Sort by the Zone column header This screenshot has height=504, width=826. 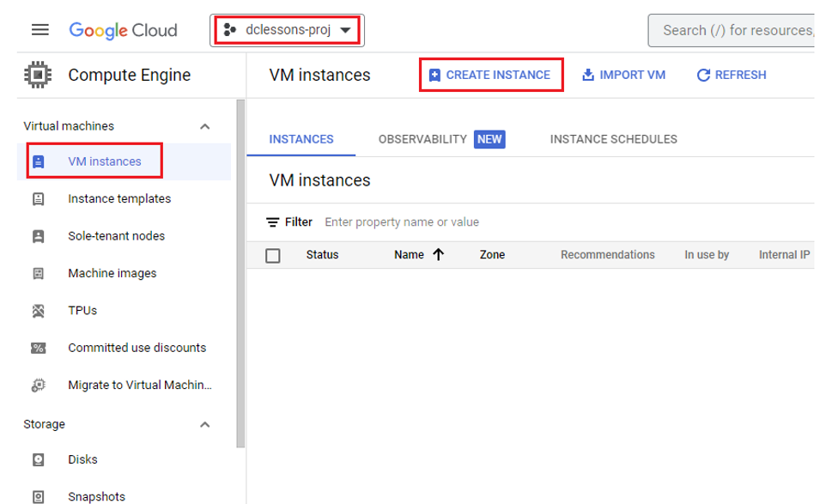(x=492, y=255)
